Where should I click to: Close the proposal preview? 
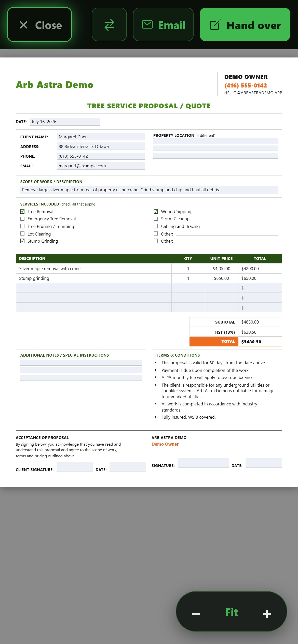coord(39,24)
